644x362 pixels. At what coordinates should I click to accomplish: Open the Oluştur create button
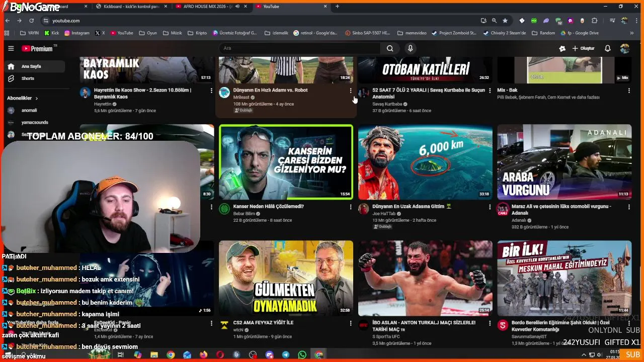[583, 48]
